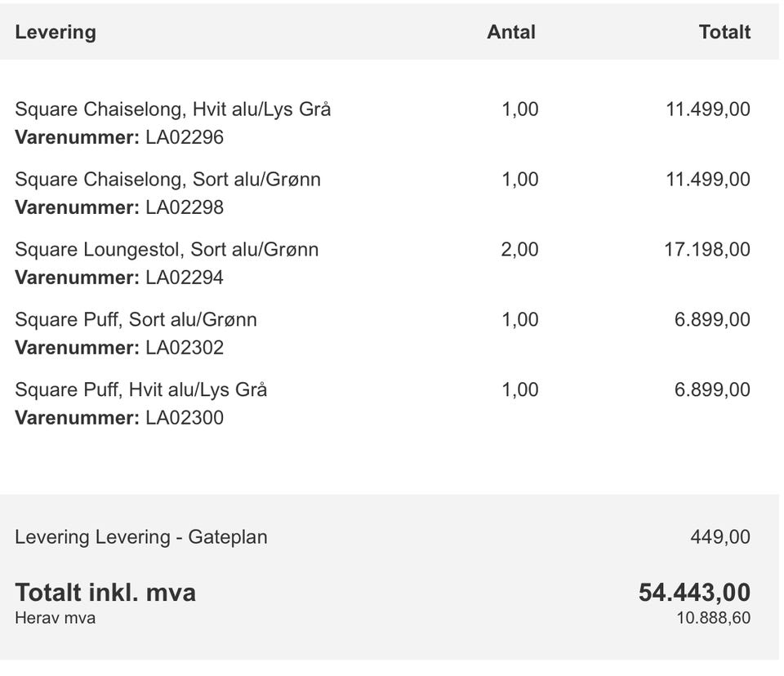Click the Totalt column header
The width and height of the screenshot is (784, 676).
pos(724,32)
